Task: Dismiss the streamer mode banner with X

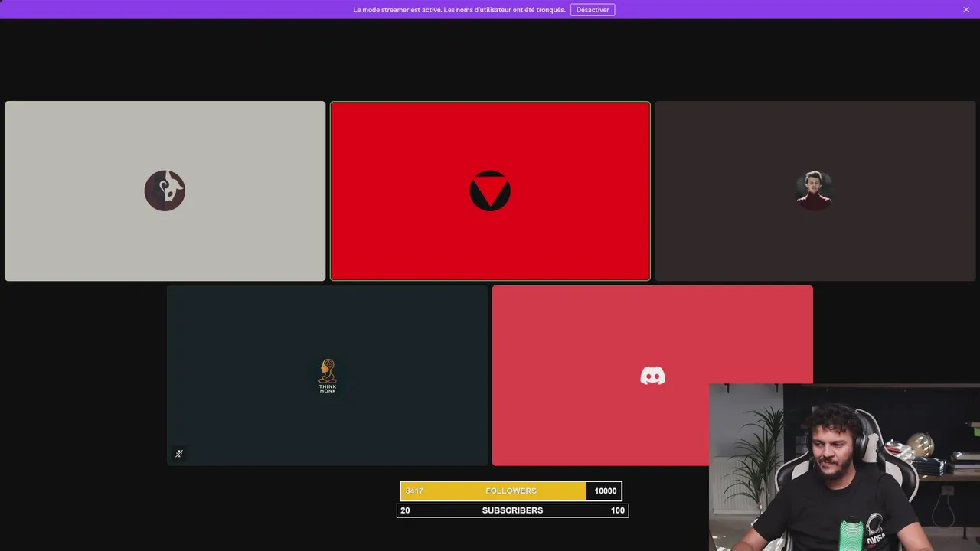Action: (x=966, y=10)
